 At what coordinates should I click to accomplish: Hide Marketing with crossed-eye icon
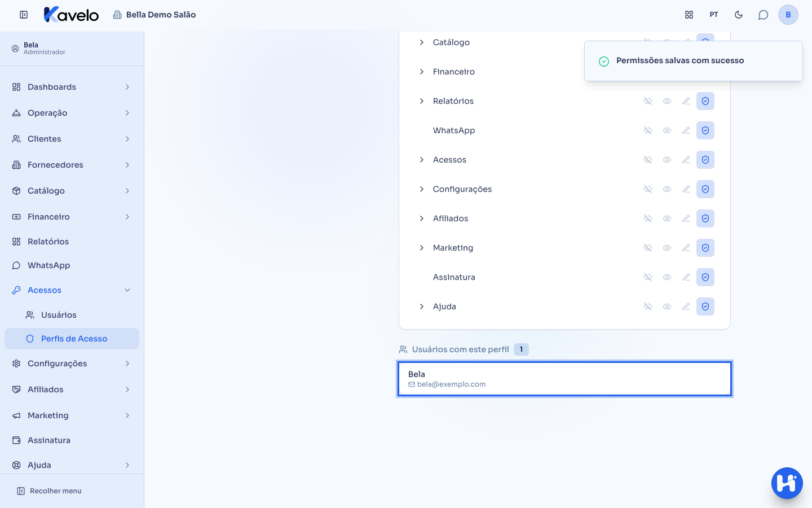coord(648,248)
